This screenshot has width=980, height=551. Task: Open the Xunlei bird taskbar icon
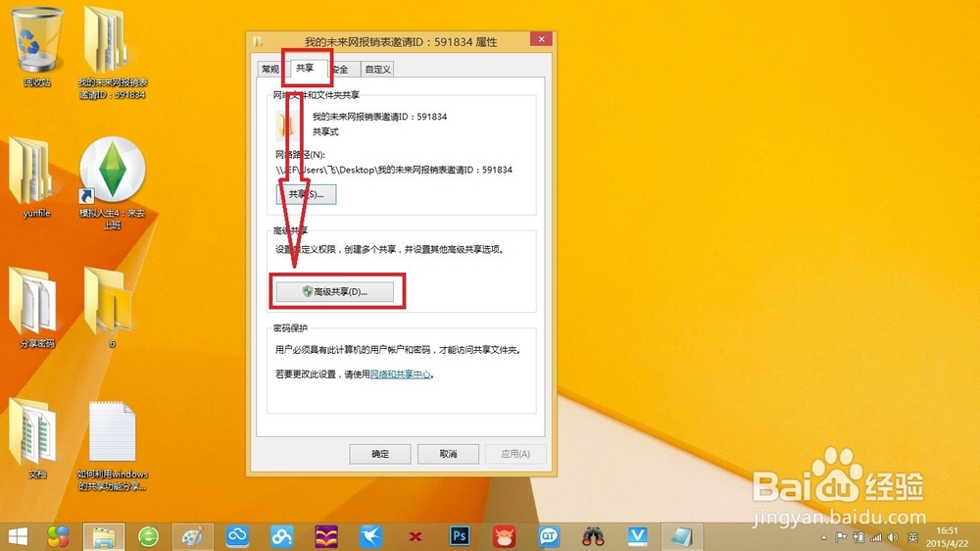click(x=370, y=536)
